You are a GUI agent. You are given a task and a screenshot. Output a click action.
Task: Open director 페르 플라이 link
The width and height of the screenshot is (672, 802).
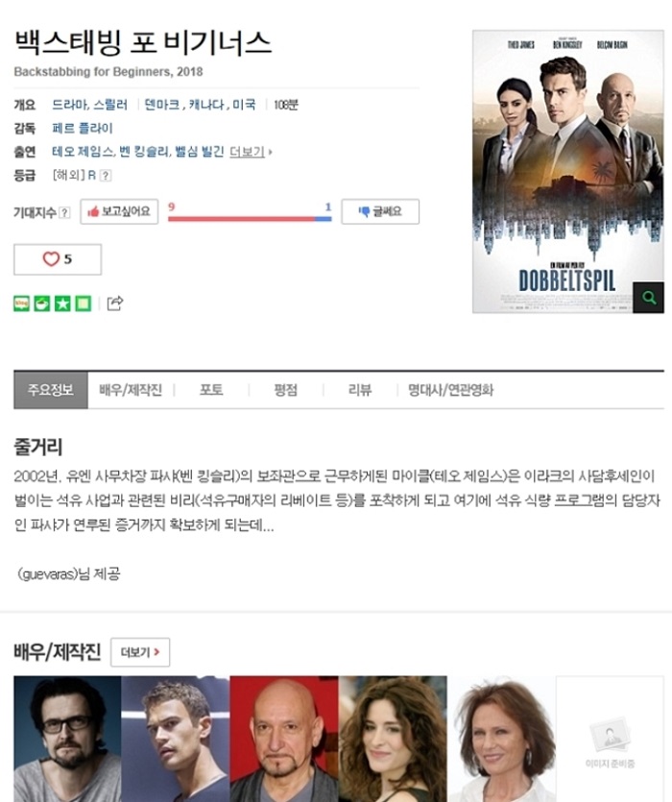(x=83, y=129)
